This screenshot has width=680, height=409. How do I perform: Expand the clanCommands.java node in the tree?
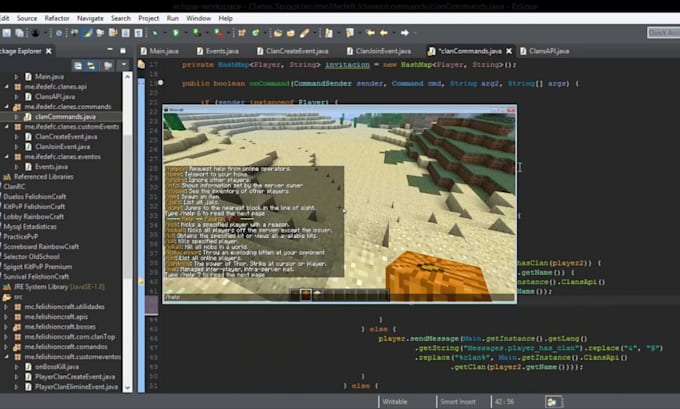click(x=16, y=117)
